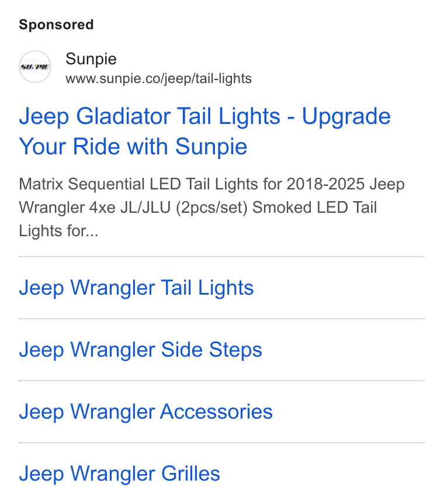Click the www.sunpie.co/jeep/tail-lights URL text
Image resolution: width=444 pixels, height=504 pixels.
[158, 79]
